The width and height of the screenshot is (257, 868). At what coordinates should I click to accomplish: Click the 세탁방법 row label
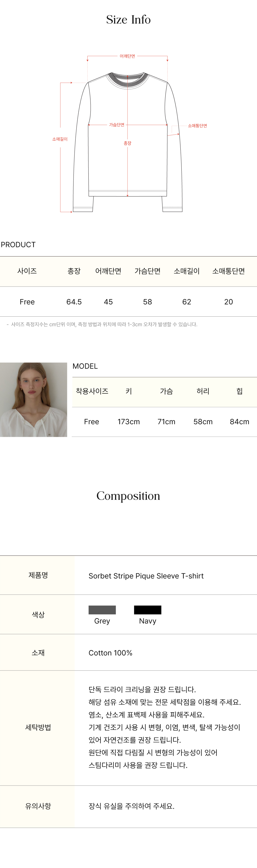click(x=38, y=727)
